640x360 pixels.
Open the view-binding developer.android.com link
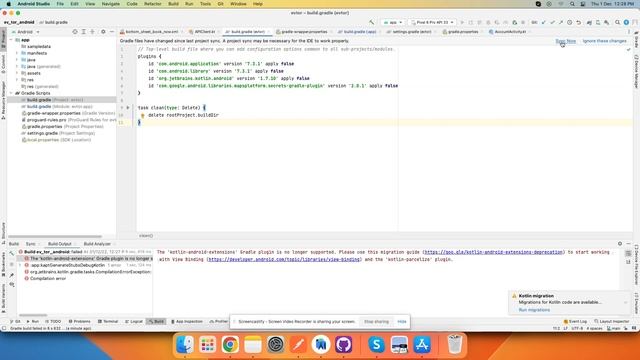point(284,259)
